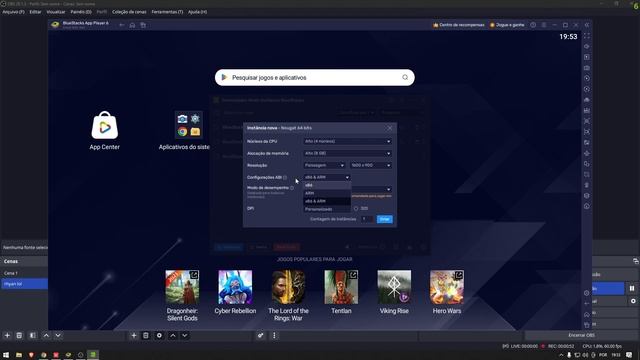Click info icon beside Configurações ABI

coord(285,178)
